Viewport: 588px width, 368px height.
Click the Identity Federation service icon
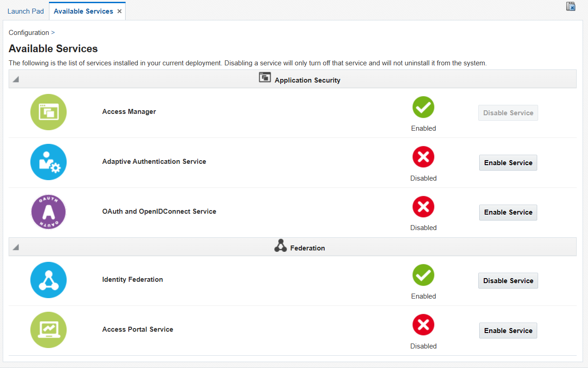49,280
